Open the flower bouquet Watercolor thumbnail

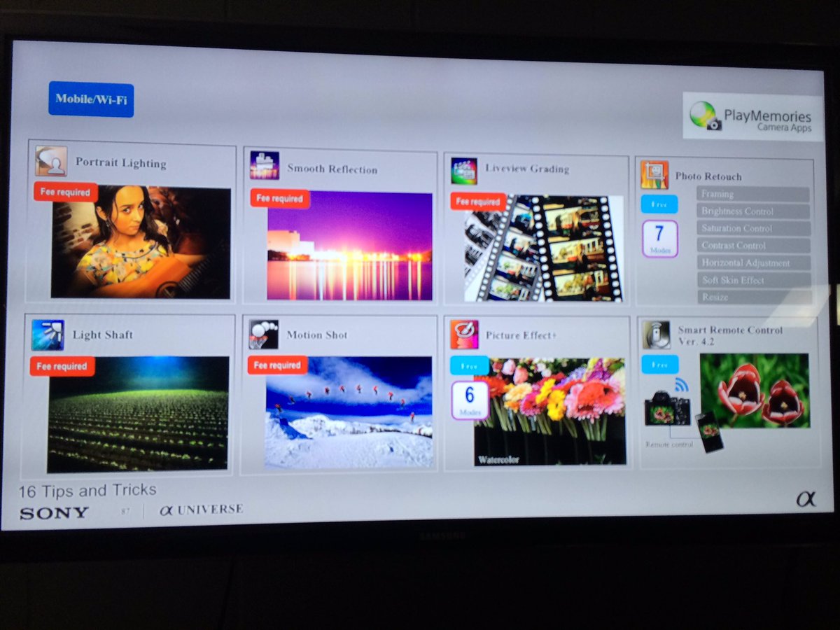[549, 412]
